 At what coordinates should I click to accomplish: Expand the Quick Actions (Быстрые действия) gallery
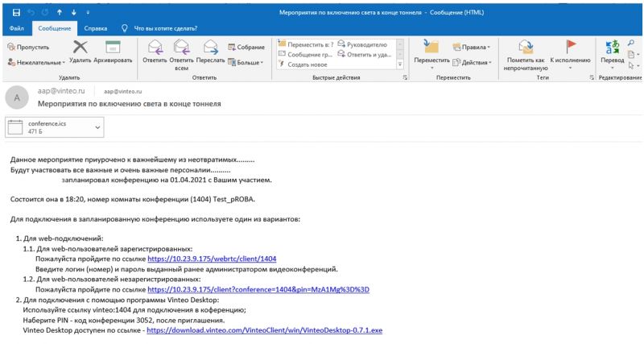400,64
